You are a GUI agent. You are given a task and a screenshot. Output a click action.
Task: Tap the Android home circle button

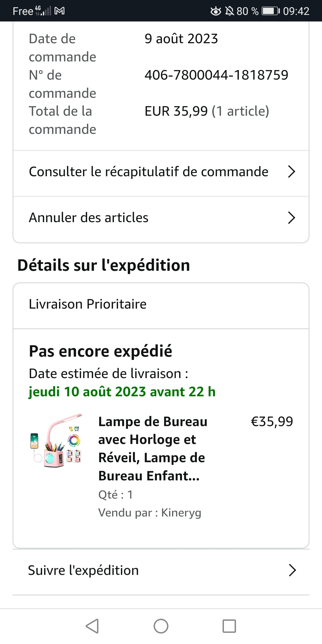point(161,626)
